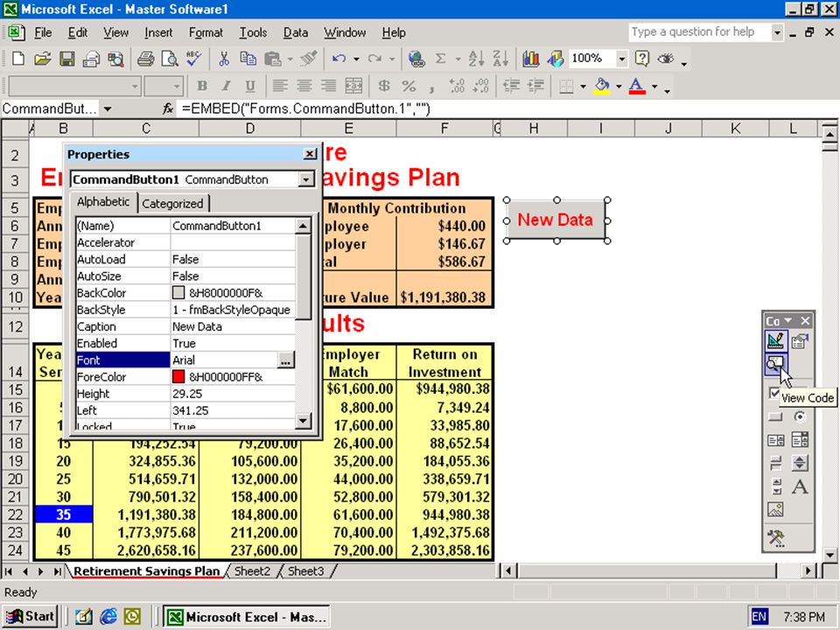The image size is (840, 630).
Task: Apply currency style with the dollar icon
Action: click(383, 86)
